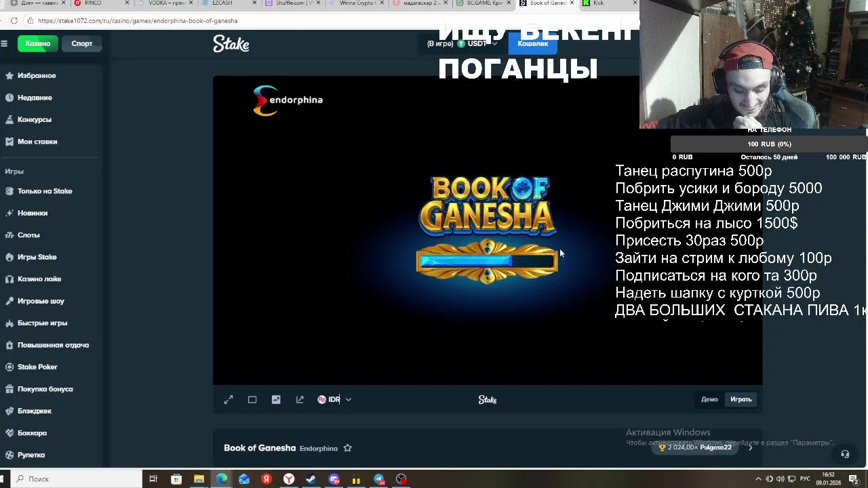Switch РУС keyboard language indicator
Image resolution: width=868 pixels, height=488 pixels.
[804, 479]
